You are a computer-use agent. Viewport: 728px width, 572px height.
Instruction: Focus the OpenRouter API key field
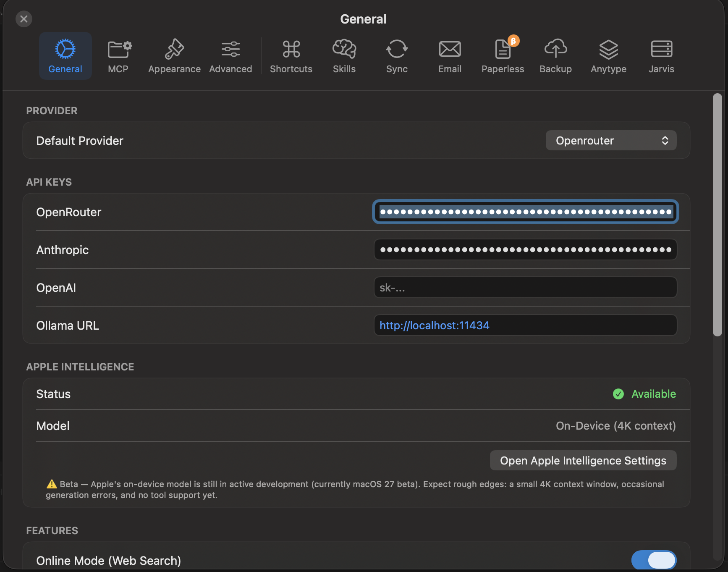pos(525,212)
